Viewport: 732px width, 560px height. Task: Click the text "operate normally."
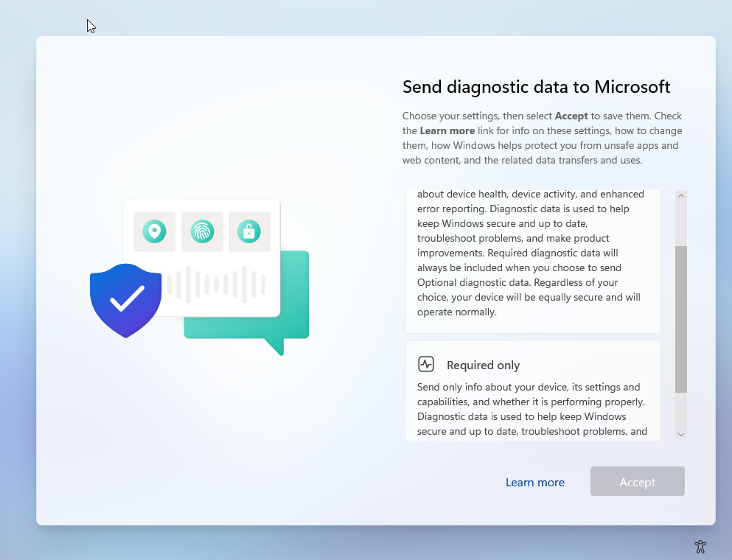tap(456, 312)
